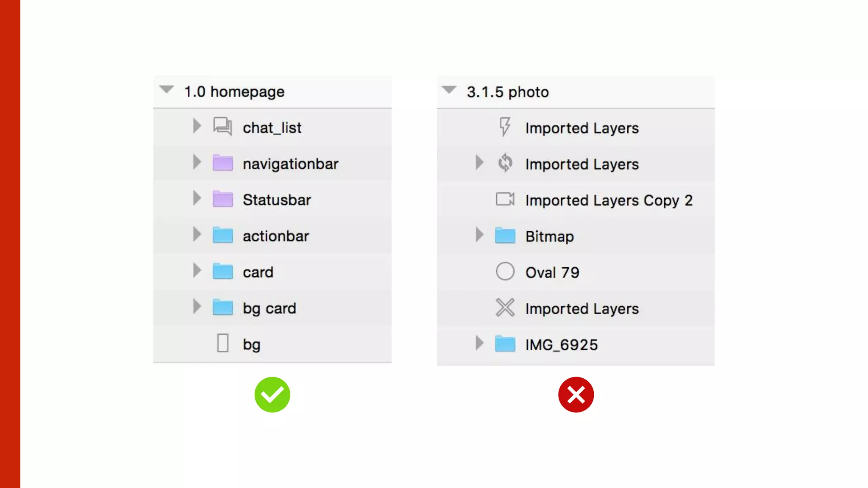Click the circular refresh arrows layer icon
Screen dimensions: 868x488
tap(505, 163)
